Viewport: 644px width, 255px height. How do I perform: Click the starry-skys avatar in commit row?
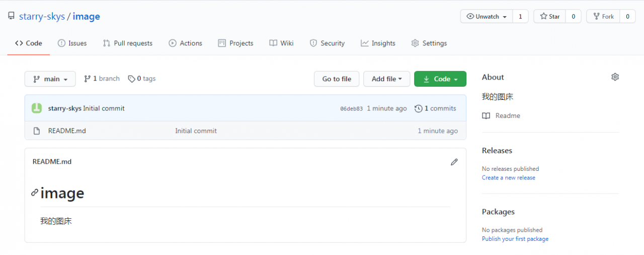point(37,108)
